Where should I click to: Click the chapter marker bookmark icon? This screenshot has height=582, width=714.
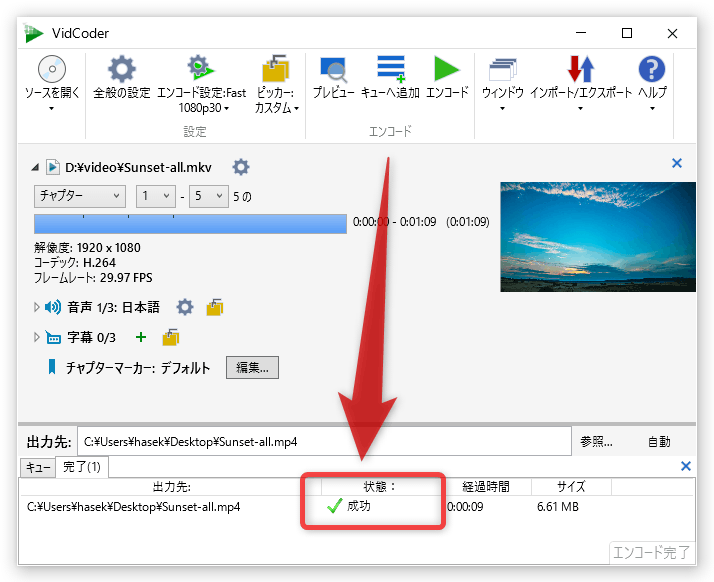click(52, 367)
